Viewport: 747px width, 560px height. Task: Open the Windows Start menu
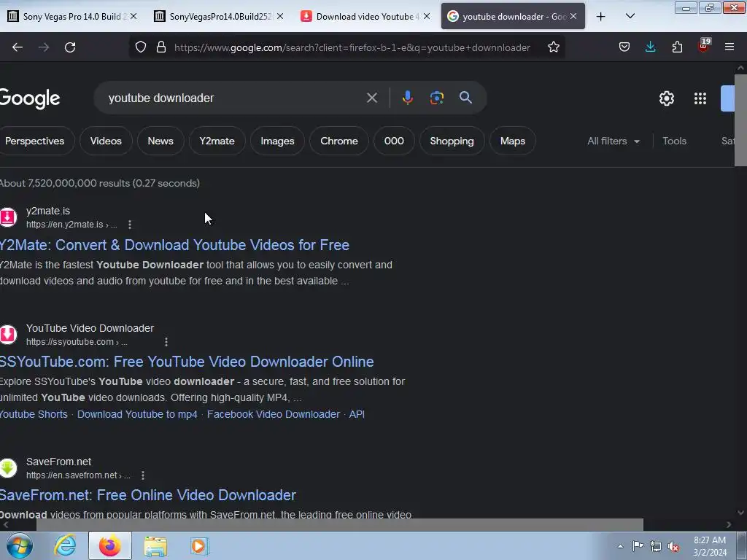[20, 545]
